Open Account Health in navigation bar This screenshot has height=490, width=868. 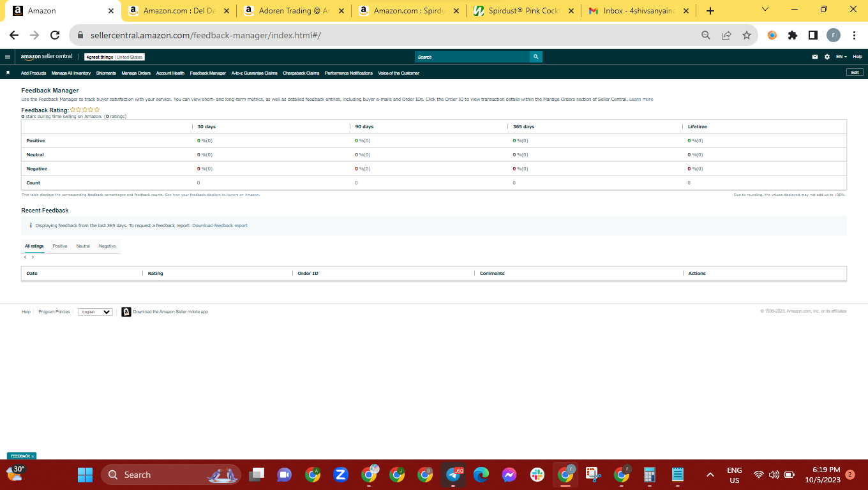(170, 73)
